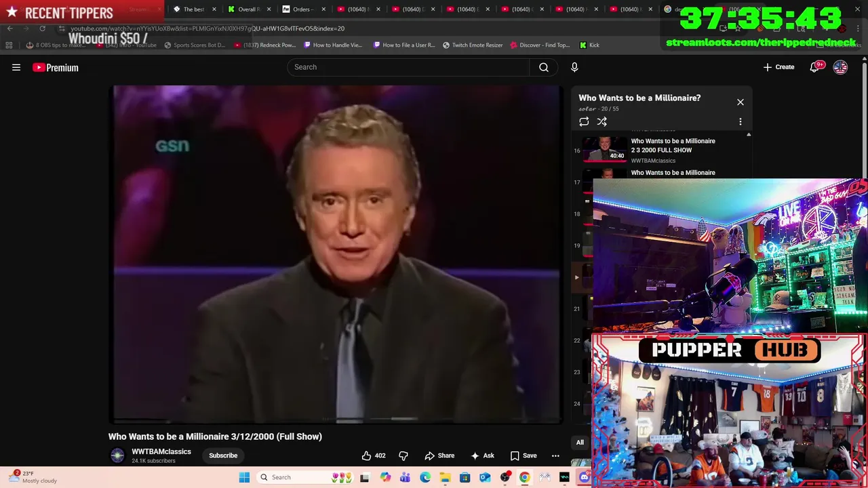Open Microsoft Edge from the taskbar
The width and height of the screenshot is (868, 488).
[425, 478]
